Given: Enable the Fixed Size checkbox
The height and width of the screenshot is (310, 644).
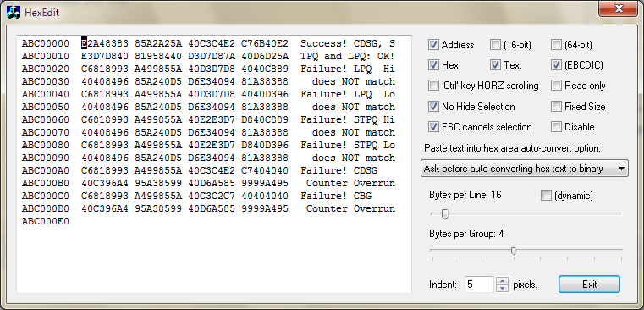Looking at the screenshot, I should (556, 107).
